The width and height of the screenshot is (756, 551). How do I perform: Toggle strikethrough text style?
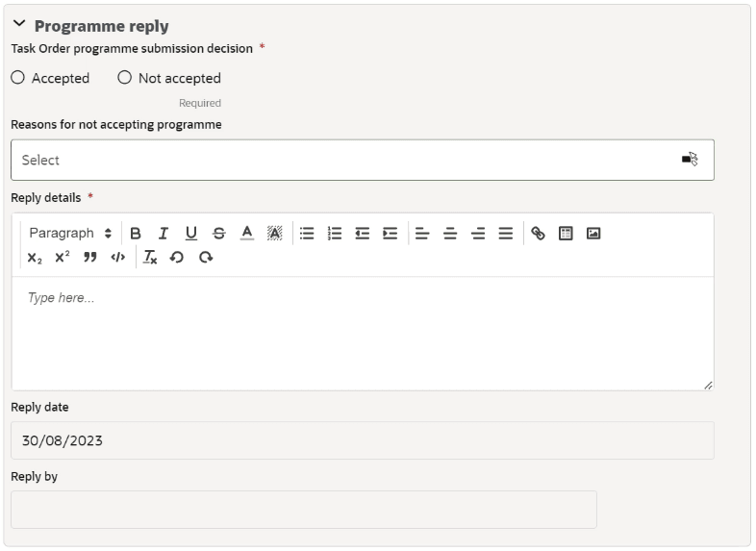(x=219, y=234)
